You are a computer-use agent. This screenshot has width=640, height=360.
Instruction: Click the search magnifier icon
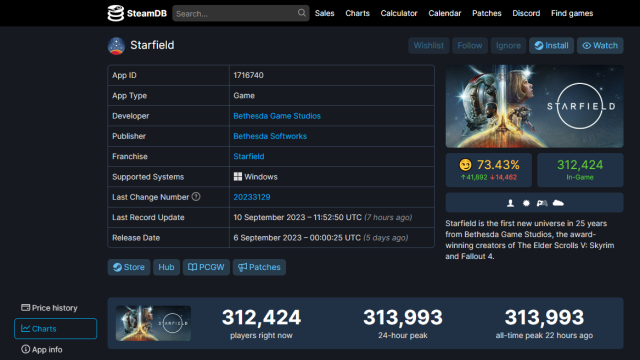302,13
